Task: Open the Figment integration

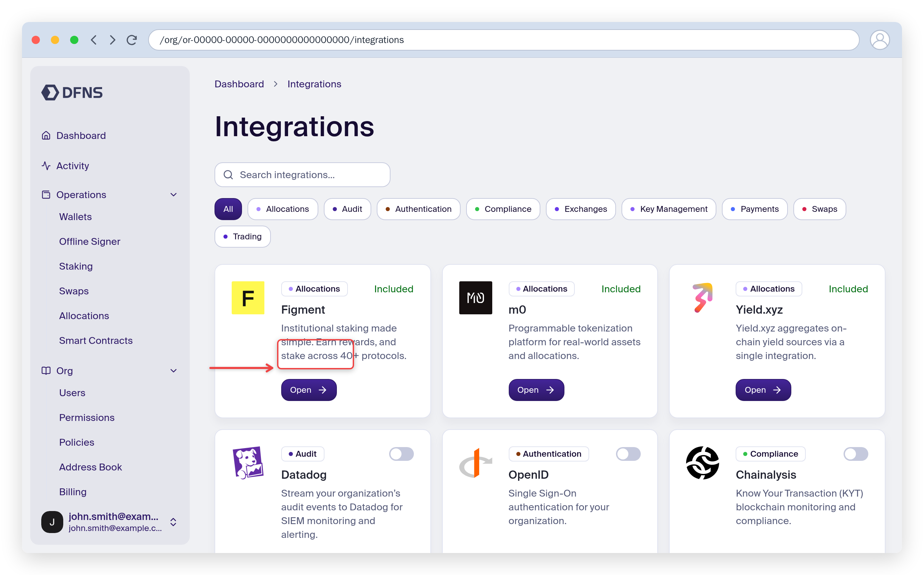Action: [309, 390]
